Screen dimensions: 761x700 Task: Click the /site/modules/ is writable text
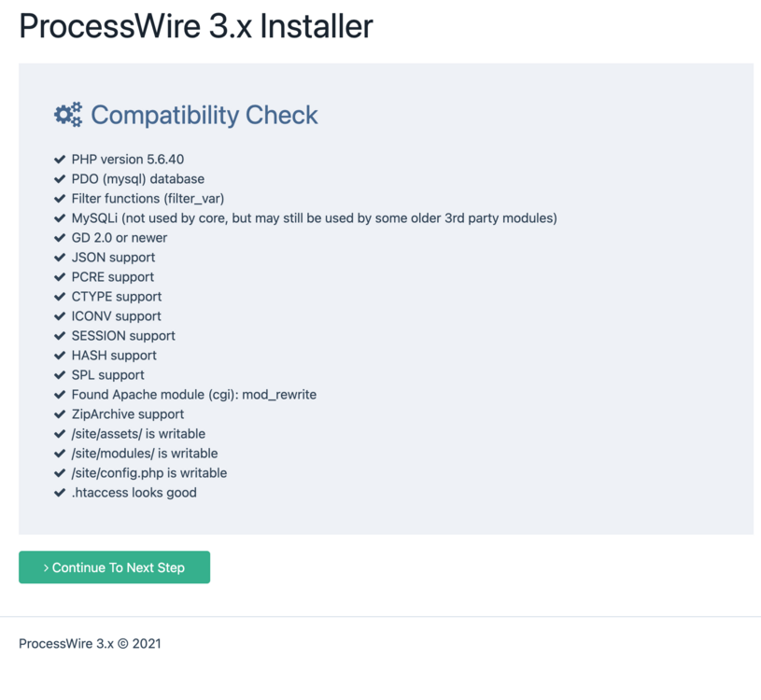pos(145,454)
